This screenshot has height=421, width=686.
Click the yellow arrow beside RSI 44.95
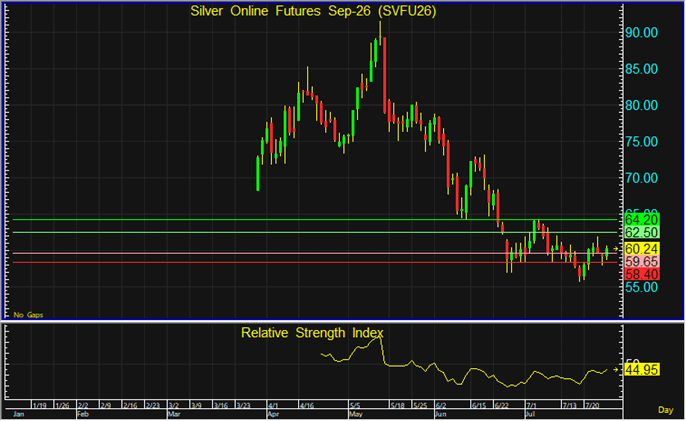(x=616, y=370)
